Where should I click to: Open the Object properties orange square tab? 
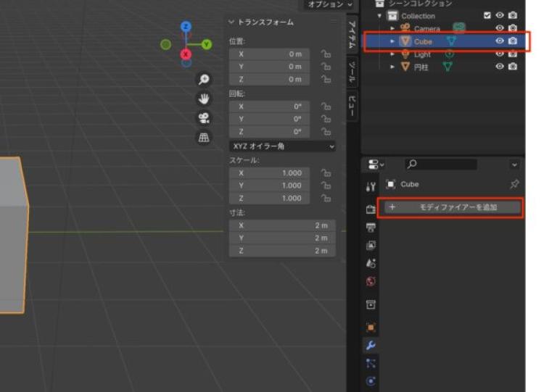371,328
